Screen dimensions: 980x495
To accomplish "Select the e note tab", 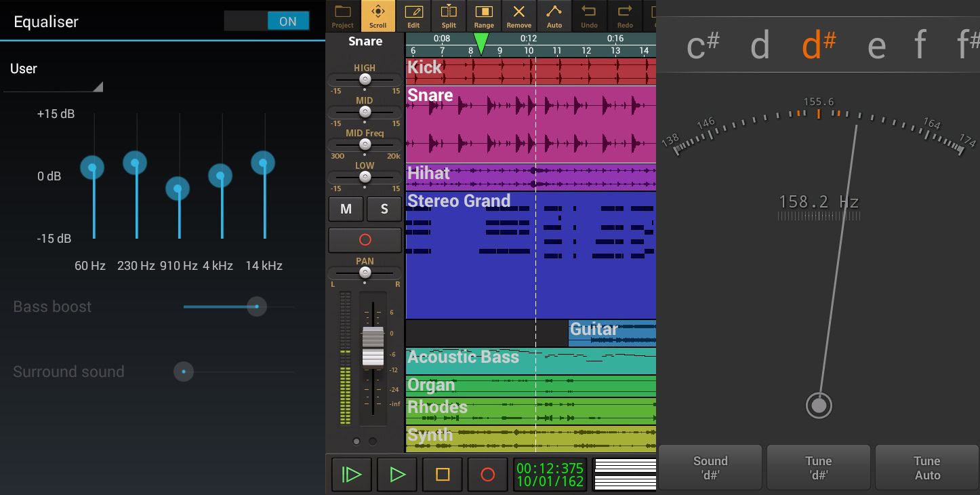I will coord(876,45).
